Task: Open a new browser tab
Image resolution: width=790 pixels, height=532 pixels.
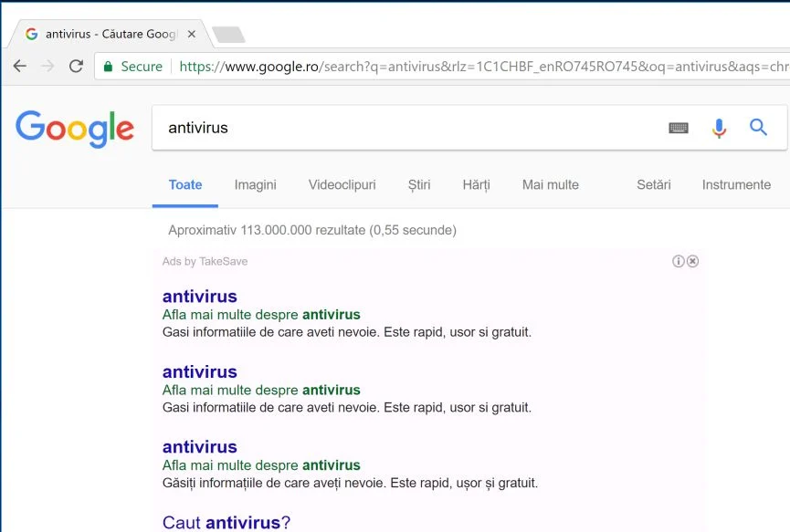Action: 228,35
